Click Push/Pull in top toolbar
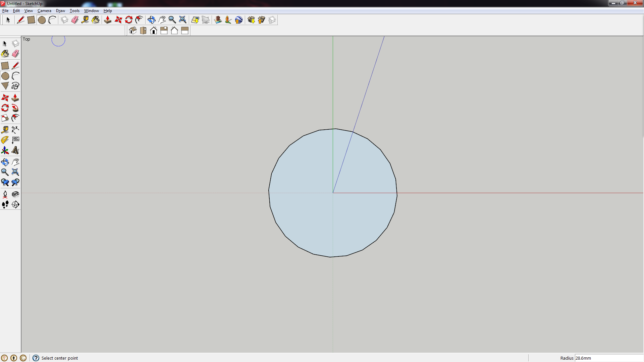 pos(108,20)
